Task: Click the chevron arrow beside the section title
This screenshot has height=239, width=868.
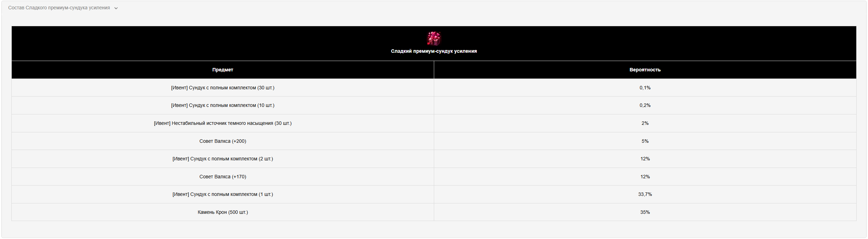Action: 116,8
